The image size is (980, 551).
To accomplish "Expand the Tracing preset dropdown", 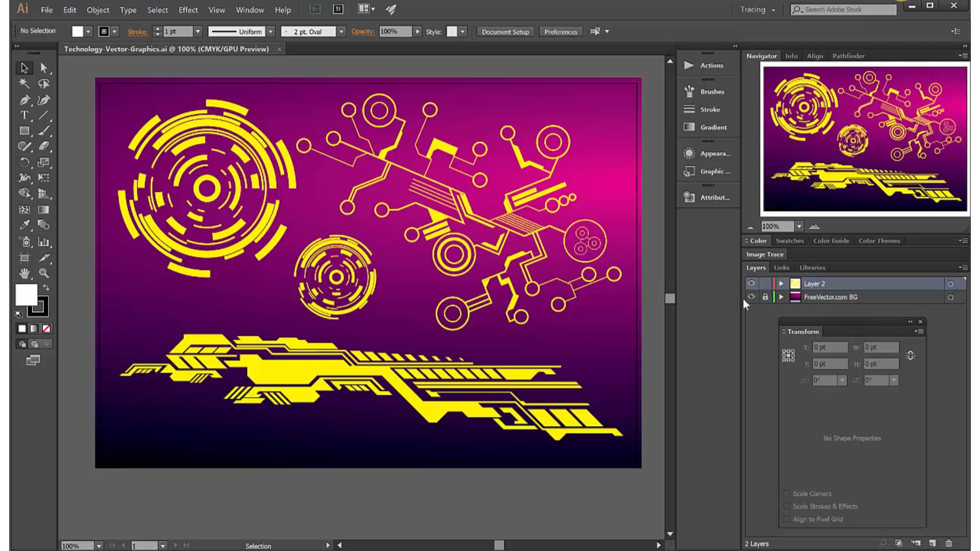I will [773, 9].
